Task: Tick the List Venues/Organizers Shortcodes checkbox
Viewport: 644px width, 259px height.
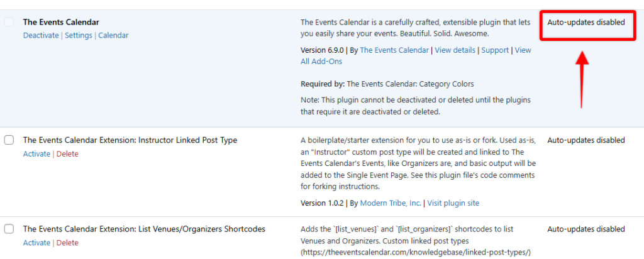Action: (x=9, y=229)
